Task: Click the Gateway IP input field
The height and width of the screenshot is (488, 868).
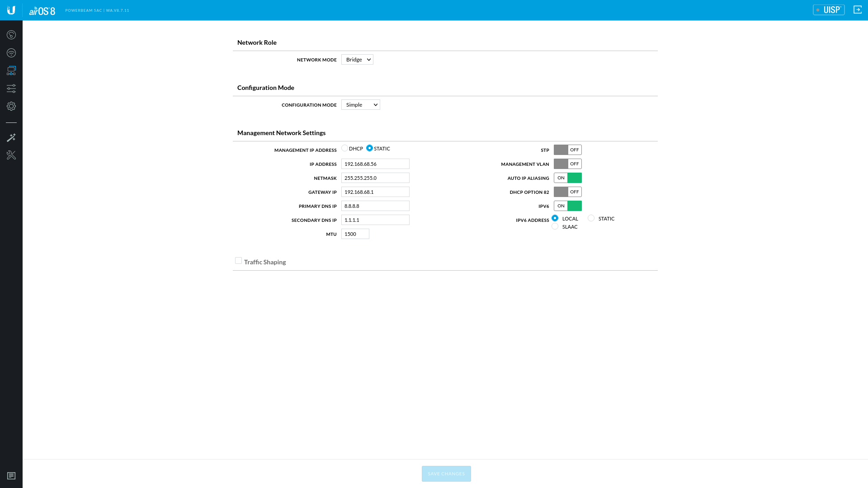Action: pos(375,192)
